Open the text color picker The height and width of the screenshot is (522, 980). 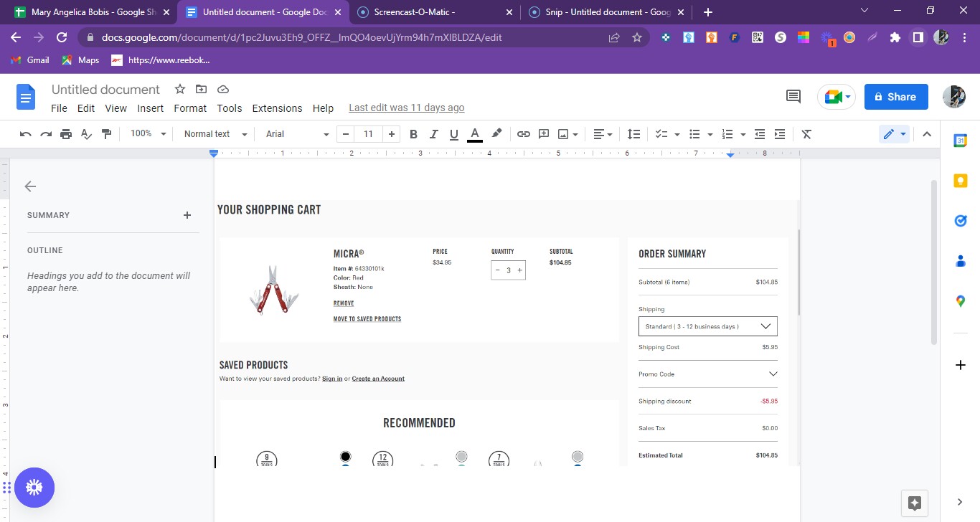point(474,133)
